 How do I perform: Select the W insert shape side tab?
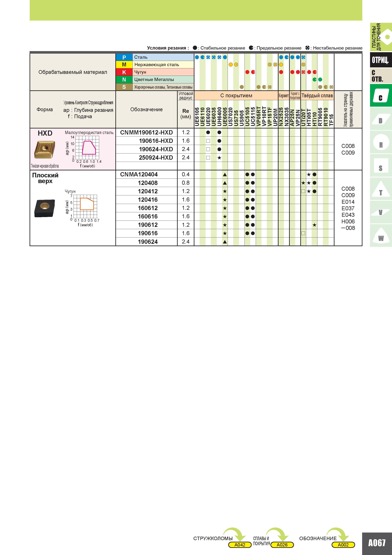(381, 236)
